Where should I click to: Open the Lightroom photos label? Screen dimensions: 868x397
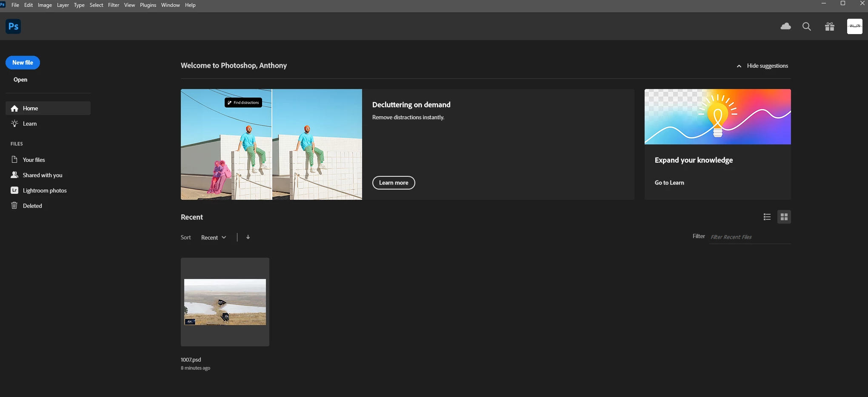coord(45,190)
